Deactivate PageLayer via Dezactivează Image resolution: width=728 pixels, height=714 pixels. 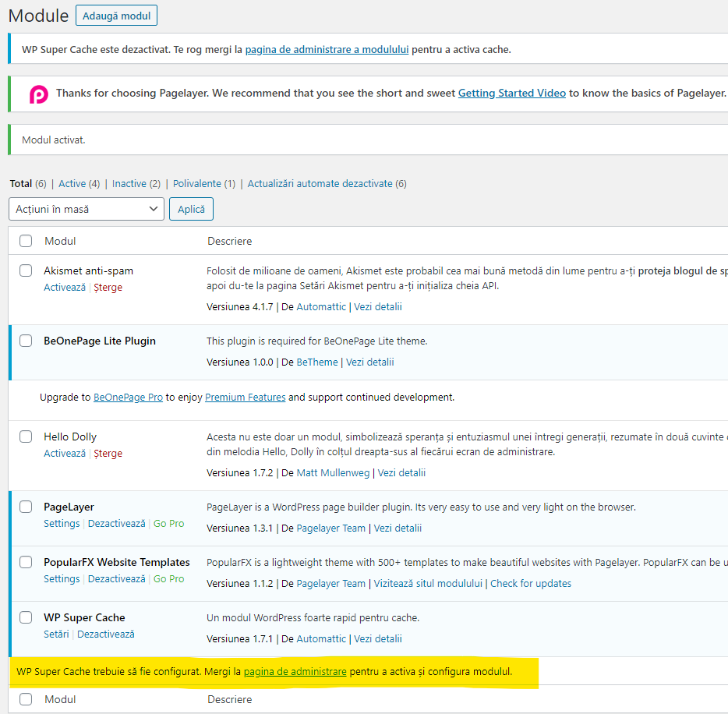tap(117, 524)
